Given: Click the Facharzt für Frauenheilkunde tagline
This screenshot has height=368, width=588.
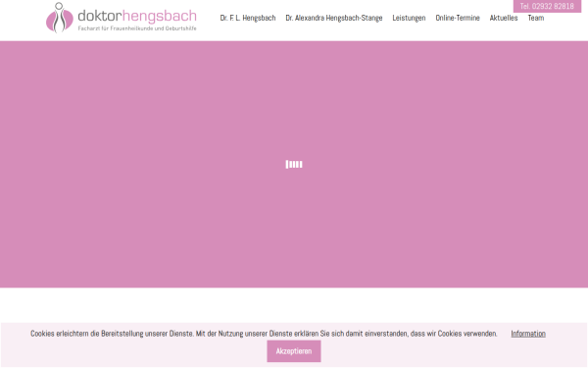Looking at the screenshot, I should coord(137,28).
